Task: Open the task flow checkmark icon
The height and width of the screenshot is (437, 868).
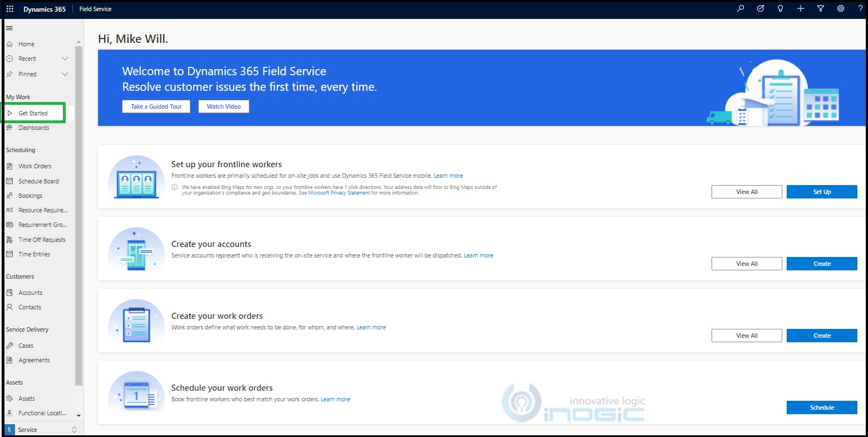Action: pos(761,8)
